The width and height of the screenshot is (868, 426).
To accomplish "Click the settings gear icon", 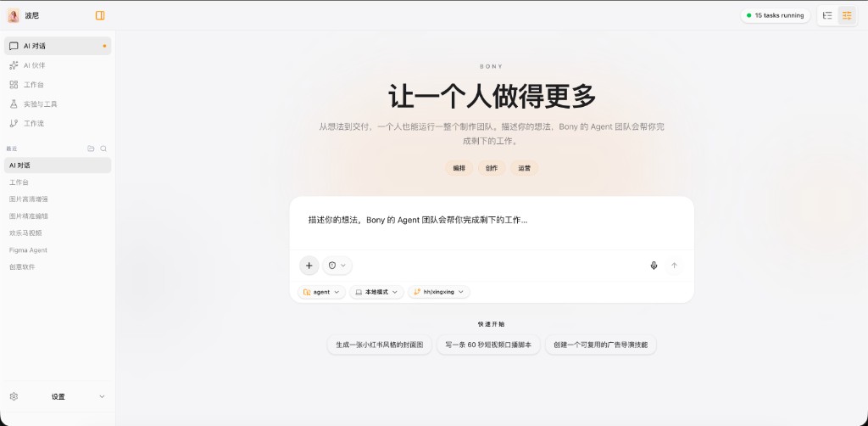I will point(14,396).
